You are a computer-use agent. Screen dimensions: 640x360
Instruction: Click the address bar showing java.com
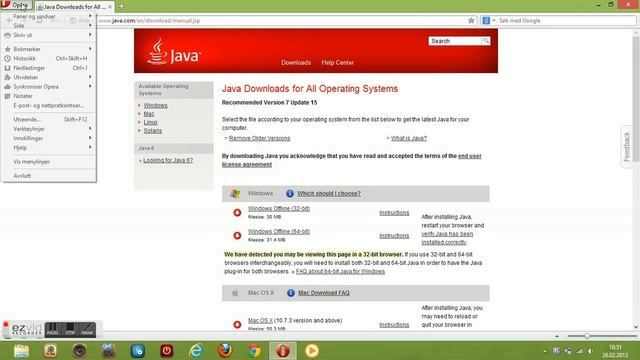pyautogui.click(x=282, y=20)
